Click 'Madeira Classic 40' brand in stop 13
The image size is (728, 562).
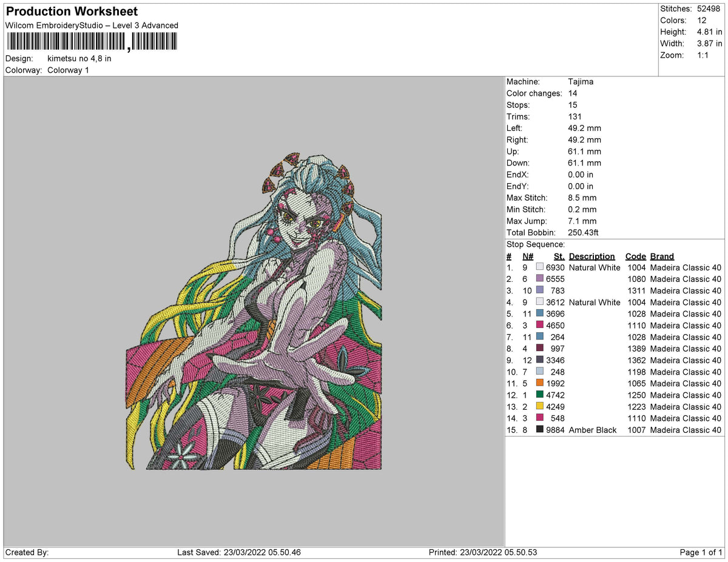click(686, 407)
